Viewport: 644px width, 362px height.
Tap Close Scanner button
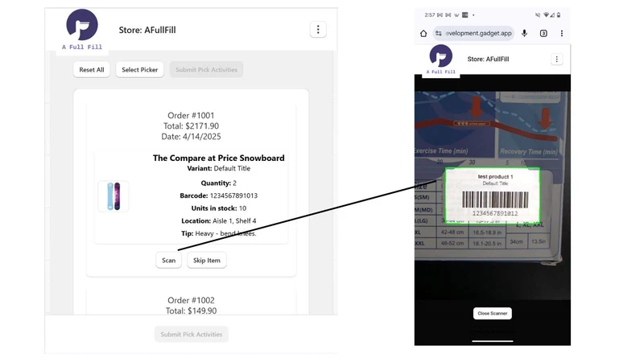click(x=493, y=313)
